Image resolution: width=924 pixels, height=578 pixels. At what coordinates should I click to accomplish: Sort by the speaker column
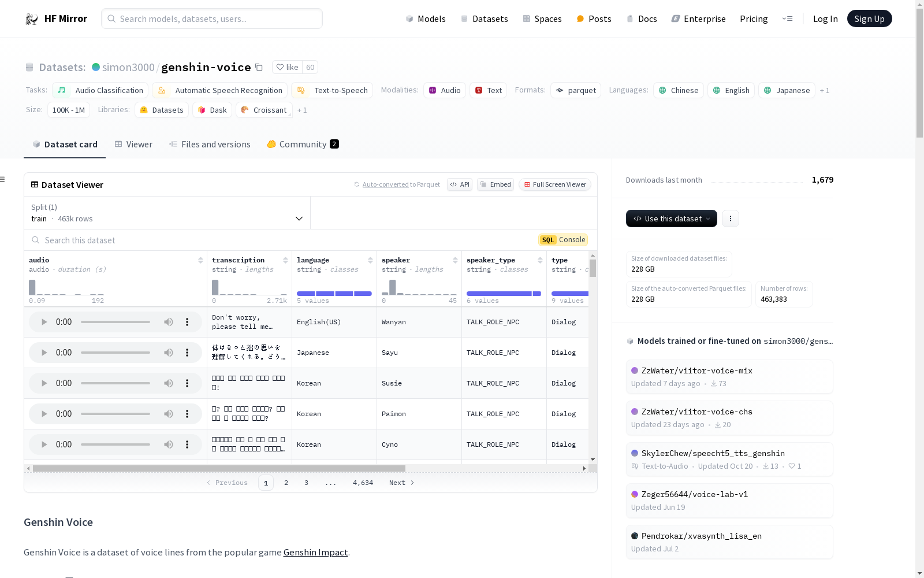[x=455, y=260]
